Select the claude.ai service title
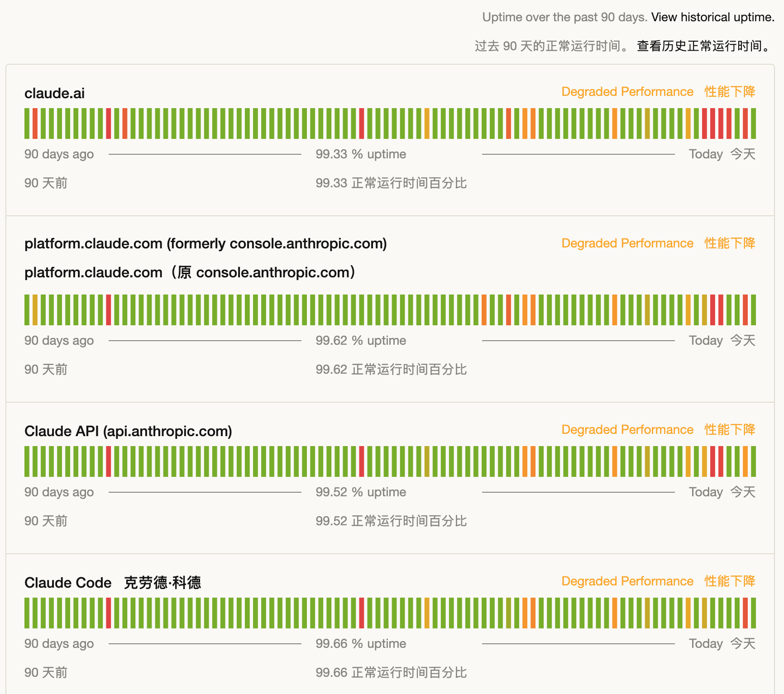The width and height of the screenshot is (784, 694). [x=54, y=93]
